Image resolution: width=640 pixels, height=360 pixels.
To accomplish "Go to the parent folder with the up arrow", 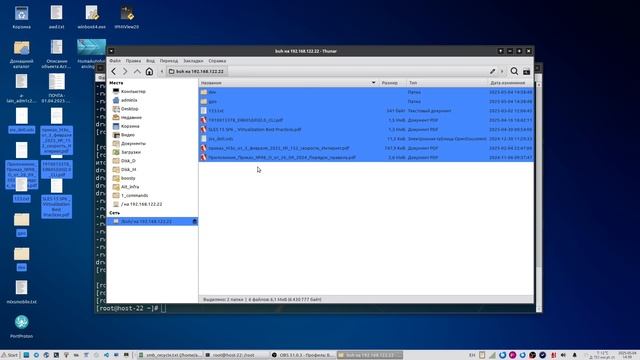I will coord(137,71).
